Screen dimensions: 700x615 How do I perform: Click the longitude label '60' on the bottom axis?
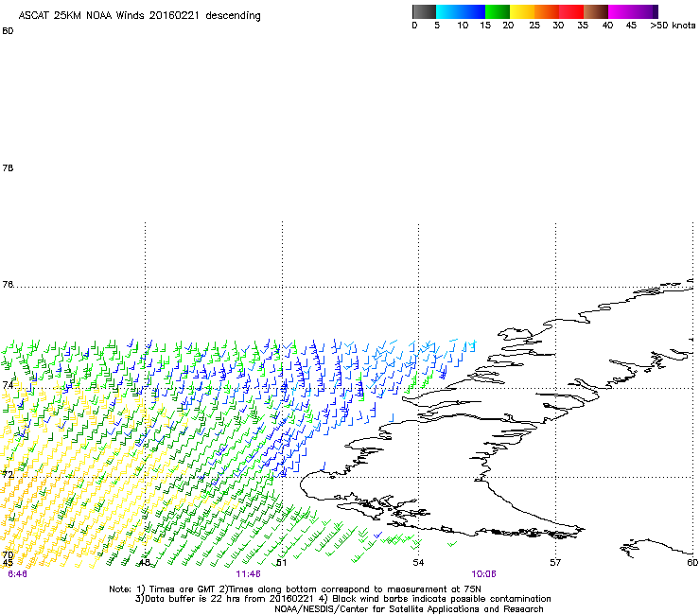[692, 563]
